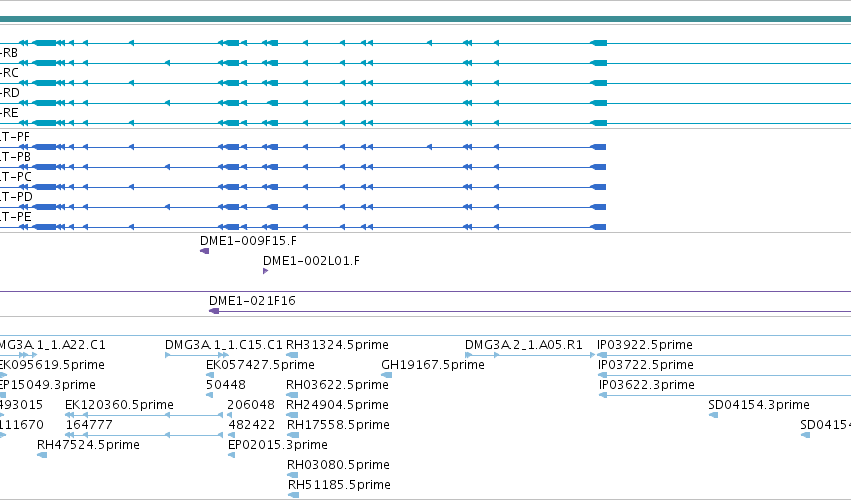Click the DMG3A.1_1.C15.C1 EST label

[x=224, y=345]
